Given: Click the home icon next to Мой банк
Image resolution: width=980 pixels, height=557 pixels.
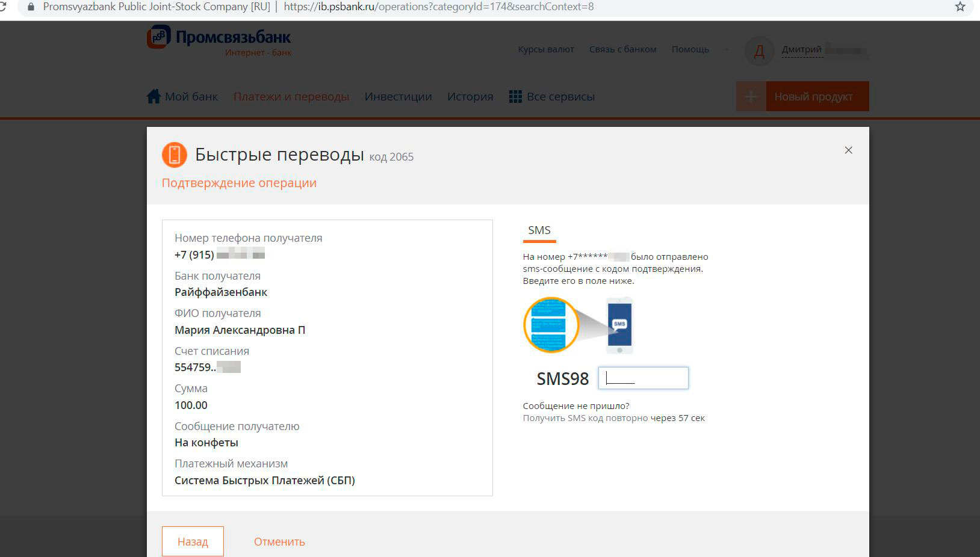Looking at the screenshot, I should pos(154,96).
